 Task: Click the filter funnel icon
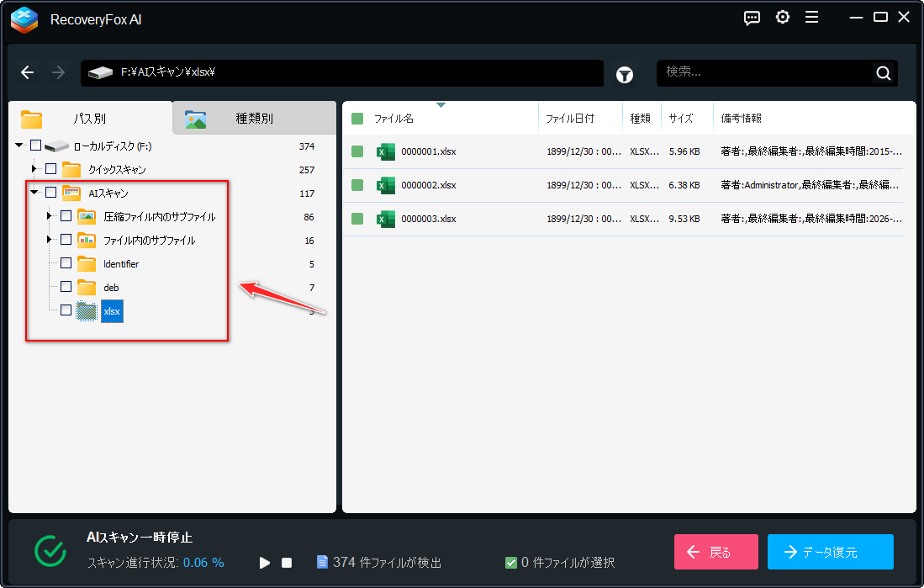pos(625,74)
